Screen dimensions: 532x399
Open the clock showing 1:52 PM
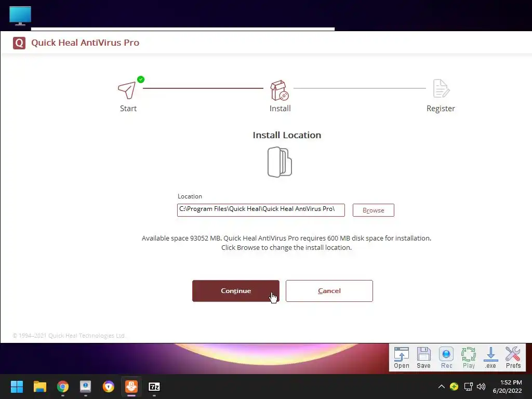(507, 387)
